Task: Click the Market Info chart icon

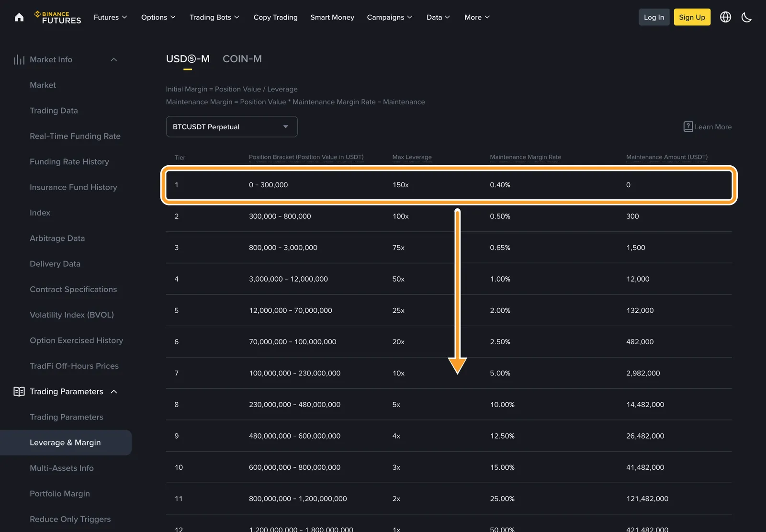Action: point(19,59)
